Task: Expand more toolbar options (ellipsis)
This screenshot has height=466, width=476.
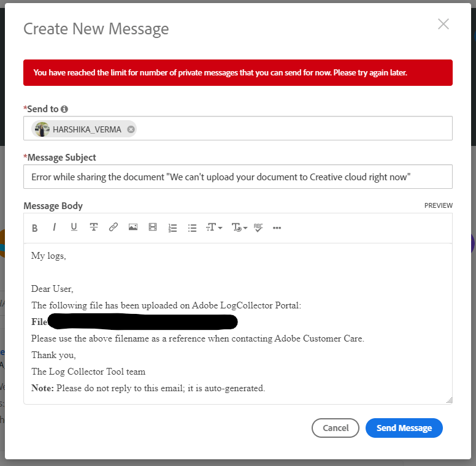Action: (277, 227)
